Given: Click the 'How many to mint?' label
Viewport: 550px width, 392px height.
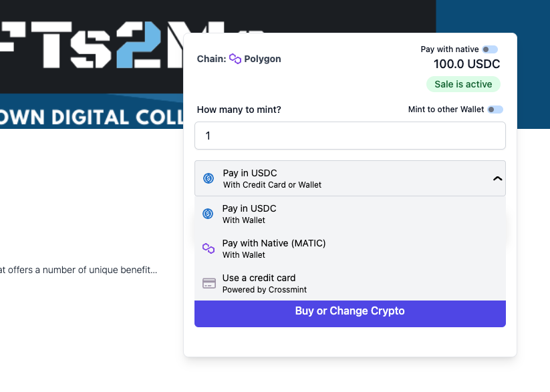Looking at the screenshot, I should pos(239,110).
